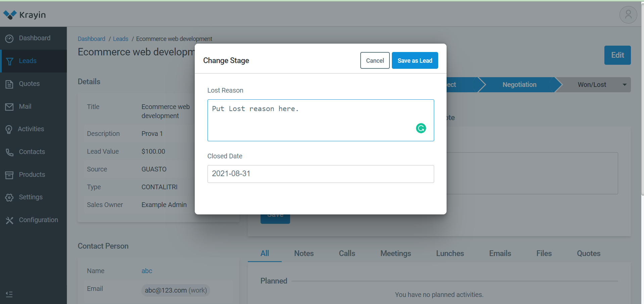Click the Closed Date input field
This screenshot has width=644, height=304.
click(x=320, y=174)
